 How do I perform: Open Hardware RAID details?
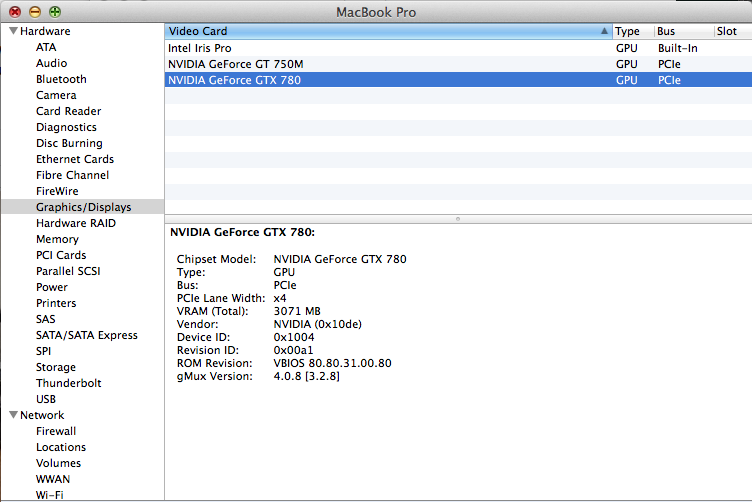76,223
